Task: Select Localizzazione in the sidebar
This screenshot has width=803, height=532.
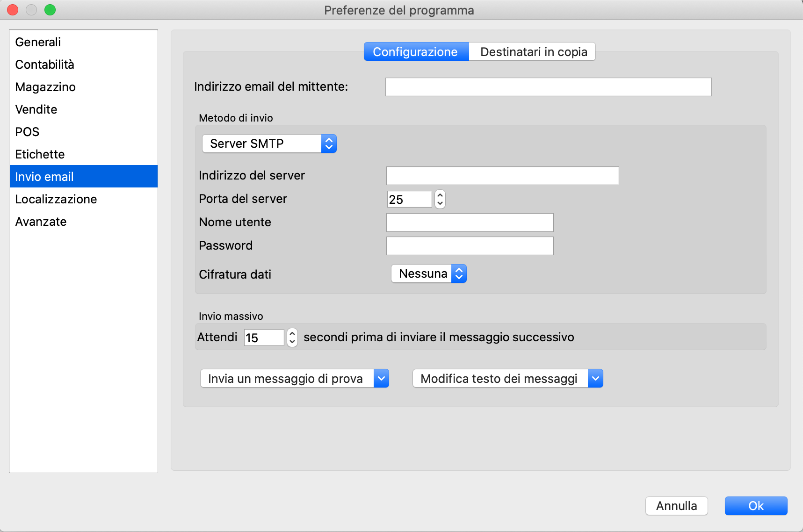Action: (x=56, y=199)
